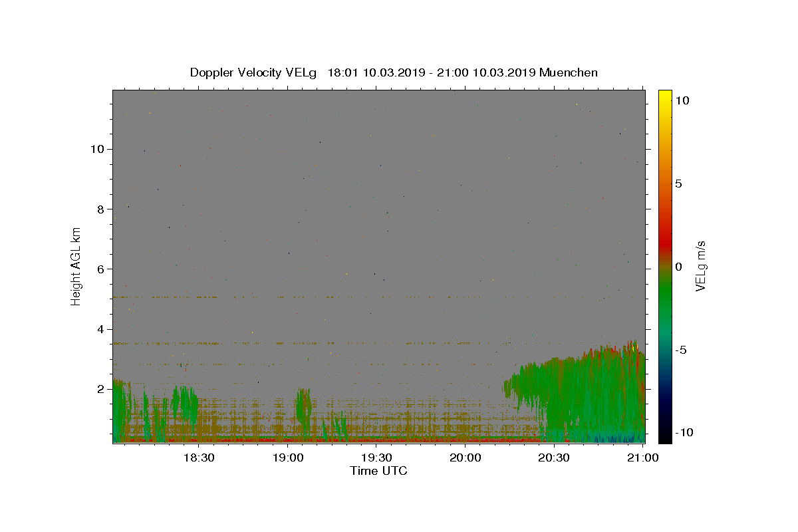Select the 19:00 time axis label
798x532 pixels.
coord(287,458)
